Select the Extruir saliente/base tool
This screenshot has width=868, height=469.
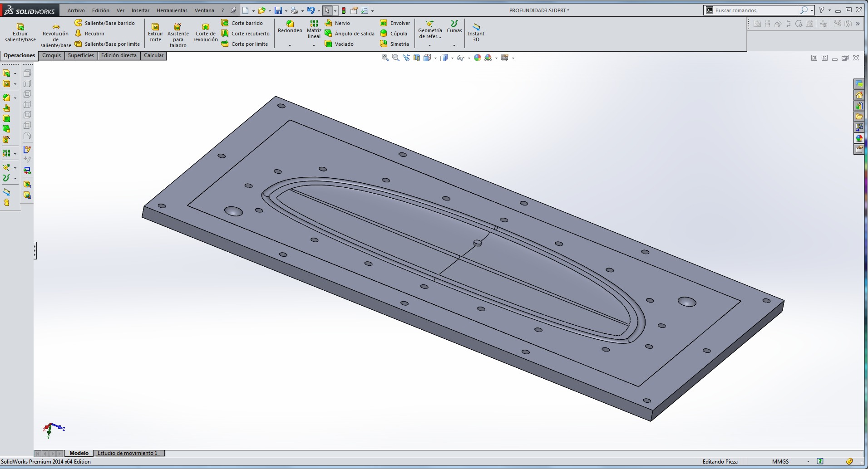click(x=20, y=33)
